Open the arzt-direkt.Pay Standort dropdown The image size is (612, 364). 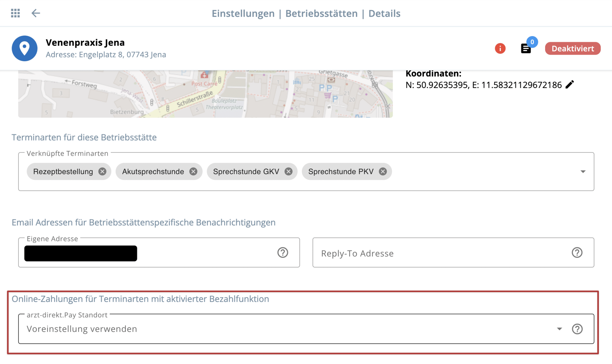[559, 329]
